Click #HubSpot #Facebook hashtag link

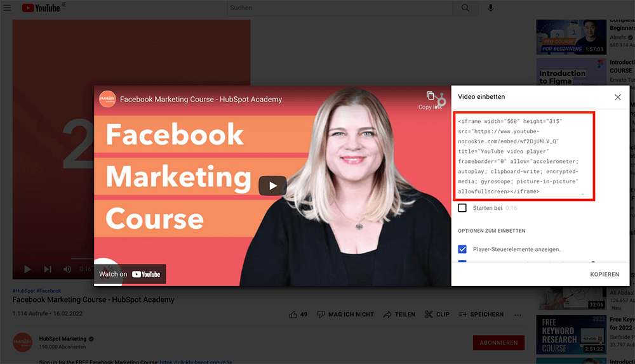[37, 291]
